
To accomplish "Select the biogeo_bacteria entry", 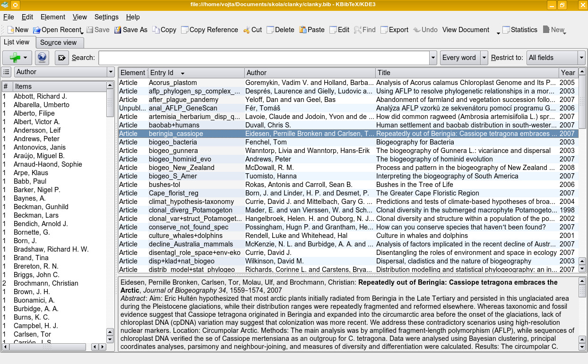I will coord(348,142).
